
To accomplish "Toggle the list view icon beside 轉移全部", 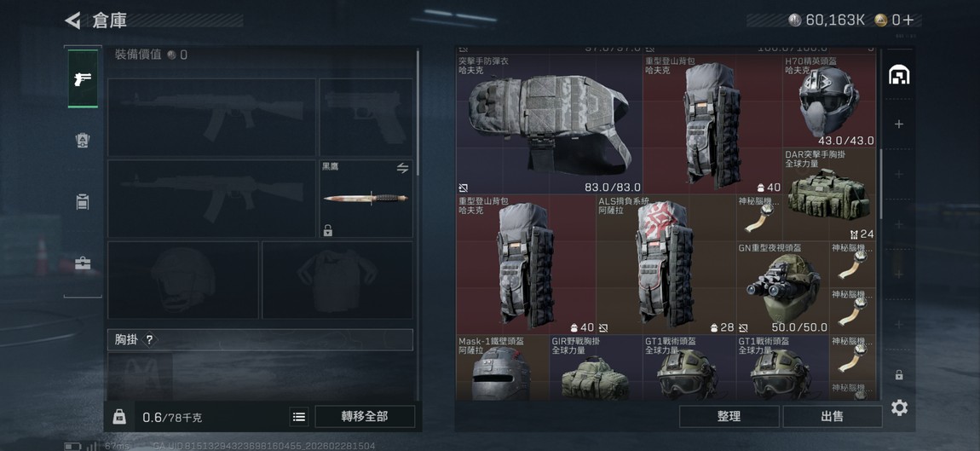I will pyautogui.click(x=299, y=417).
